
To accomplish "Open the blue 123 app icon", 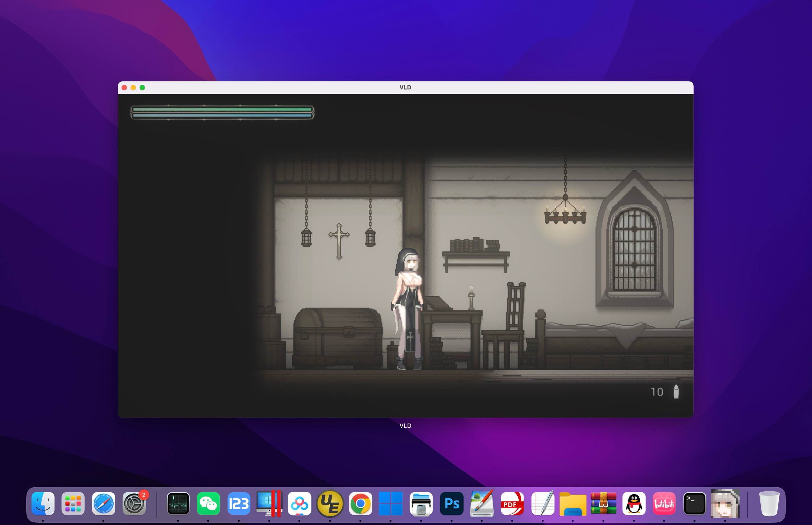I will (x=239, y=504).
